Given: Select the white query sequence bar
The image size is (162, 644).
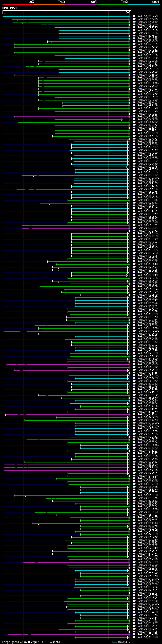Looking at the screenshot, I should (x=67, y=10).
